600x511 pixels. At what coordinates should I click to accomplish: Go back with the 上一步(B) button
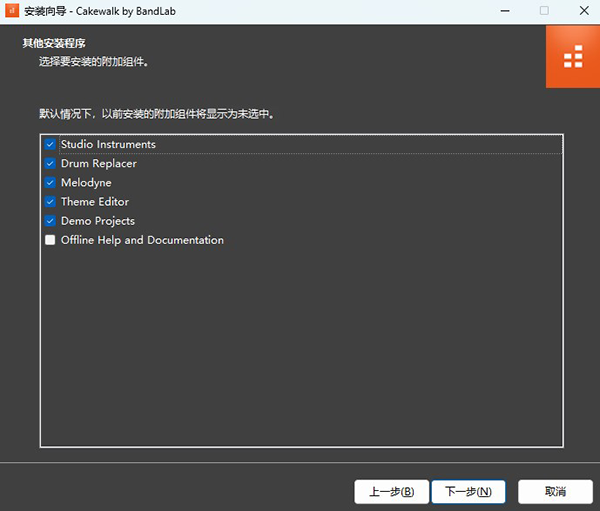tap(391, 491)
